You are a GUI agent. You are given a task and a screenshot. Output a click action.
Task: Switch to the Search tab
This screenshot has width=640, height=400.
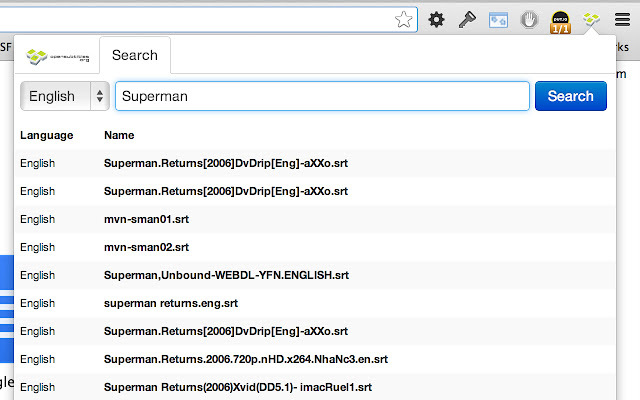coord(135,55)
